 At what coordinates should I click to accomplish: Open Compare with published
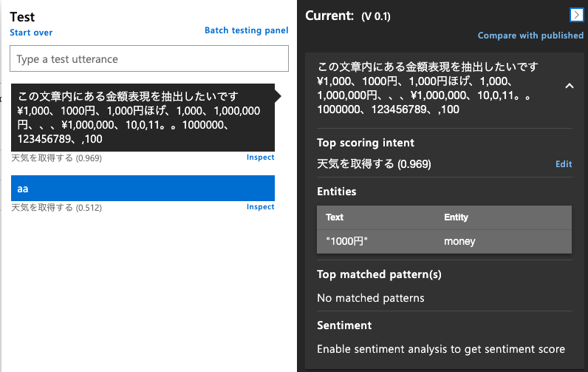530,35
